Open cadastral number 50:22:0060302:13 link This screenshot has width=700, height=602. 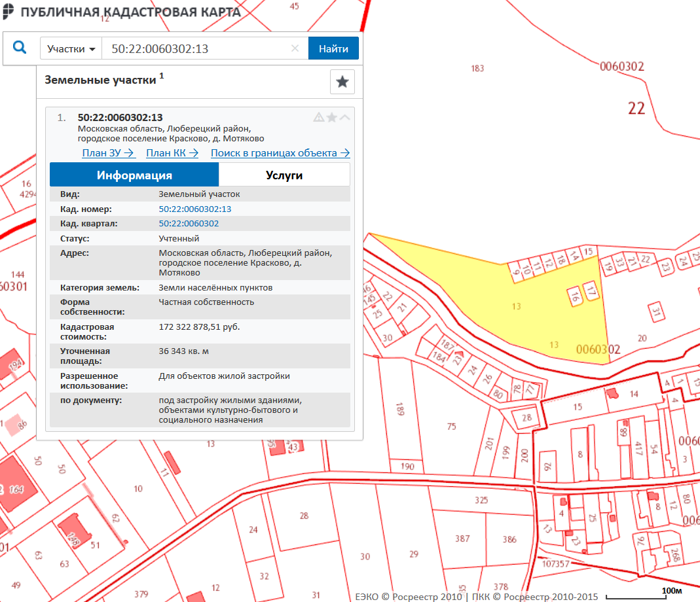pyautogui.click(x=195, y=209)
